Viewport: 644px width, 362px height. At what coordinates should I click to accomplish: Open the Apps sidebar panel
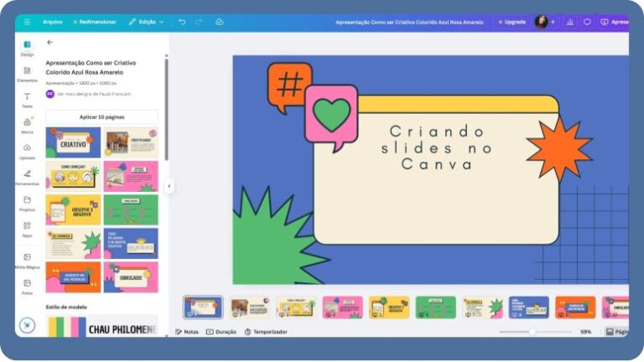click(x=27, y=229)
